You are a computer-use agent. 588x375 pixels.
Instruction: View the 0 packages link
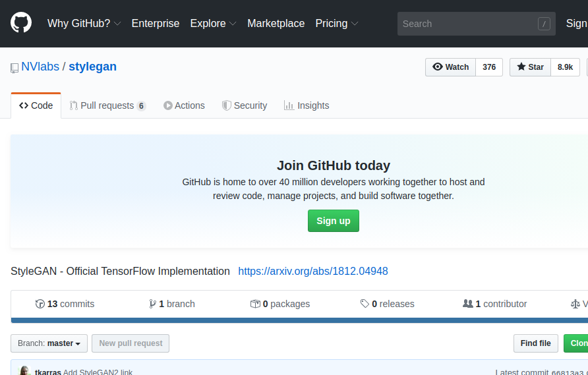280,304
